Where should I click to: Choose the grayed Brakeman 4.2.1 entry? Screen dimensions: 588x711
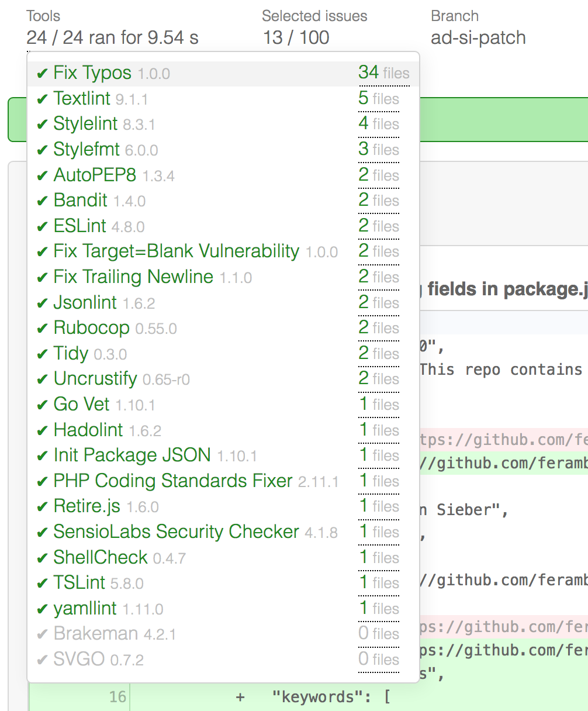point(223,634)
